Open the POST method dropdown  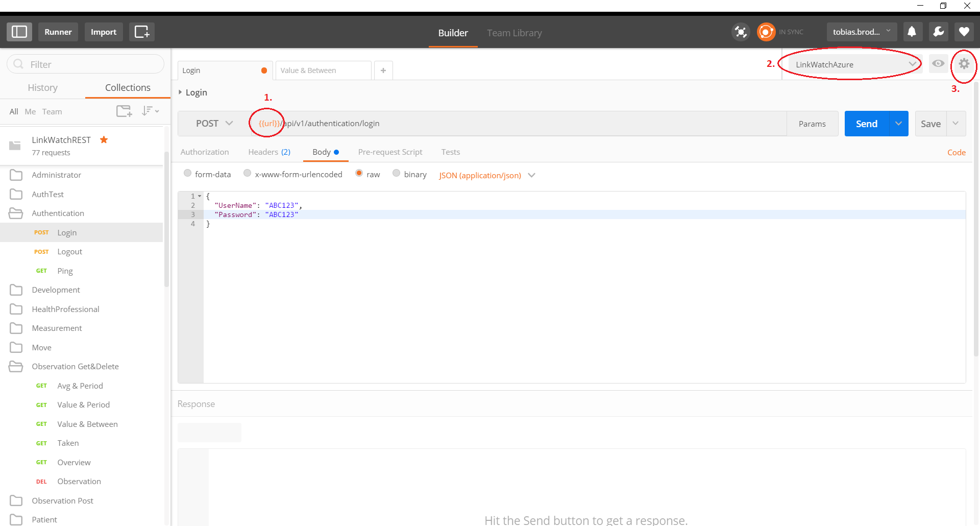(214, 124)
